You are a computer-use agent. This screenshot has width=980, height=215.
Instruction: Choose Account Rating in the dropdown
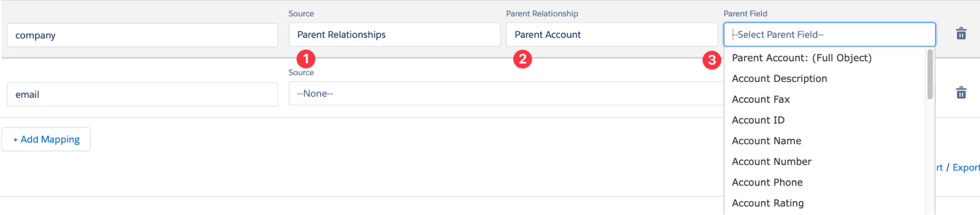pos(768,203)
